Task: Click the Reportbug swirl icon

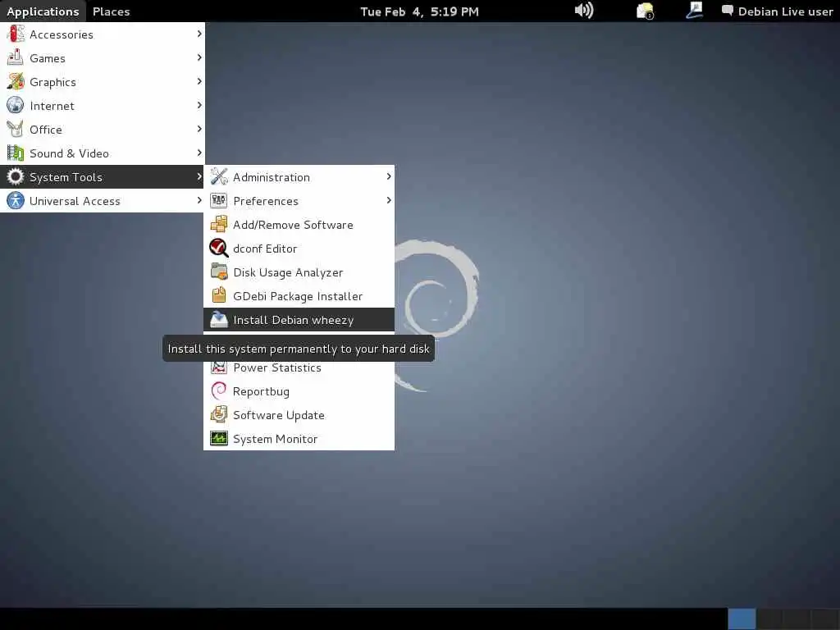Action: click(x=218, y=390)
